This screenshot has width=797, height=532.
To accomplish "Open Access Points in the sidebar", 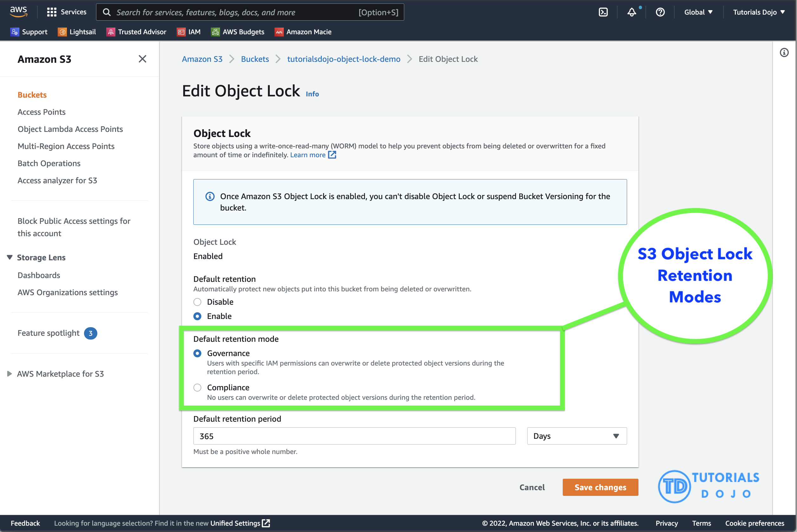I will coord(42,112).
